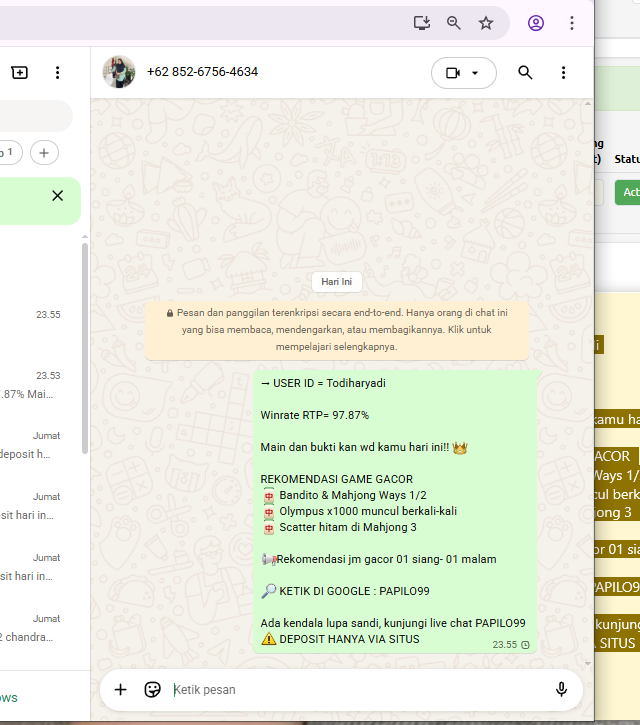
Task: Start a video call from the chat header
Action: (x=453, y=73)
